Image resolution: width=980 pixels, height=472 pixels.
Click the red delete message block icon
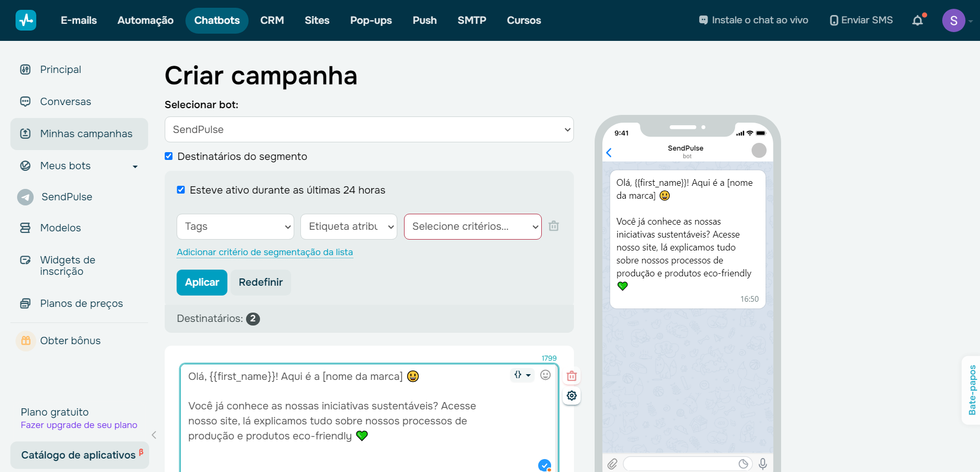(x=571, y=376)
